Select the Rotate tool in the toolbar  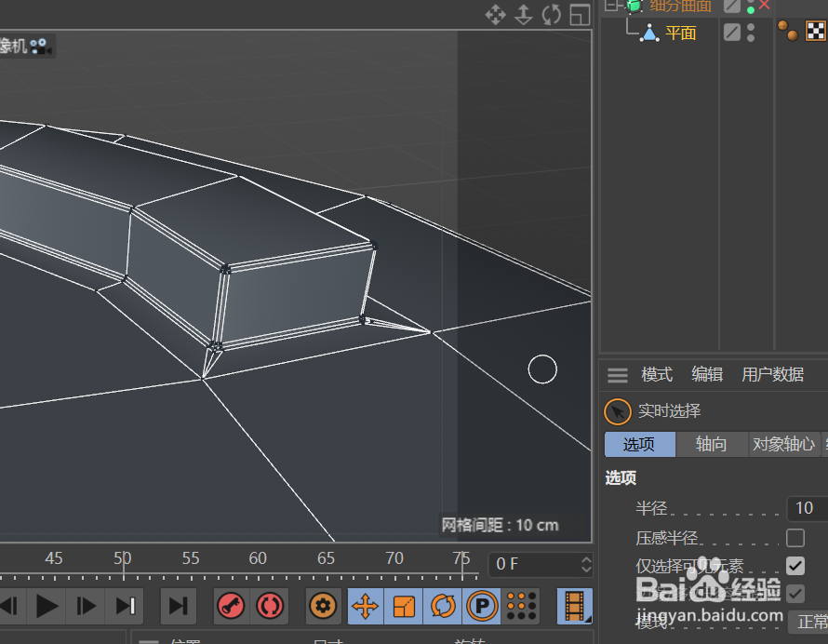point(443,606)
